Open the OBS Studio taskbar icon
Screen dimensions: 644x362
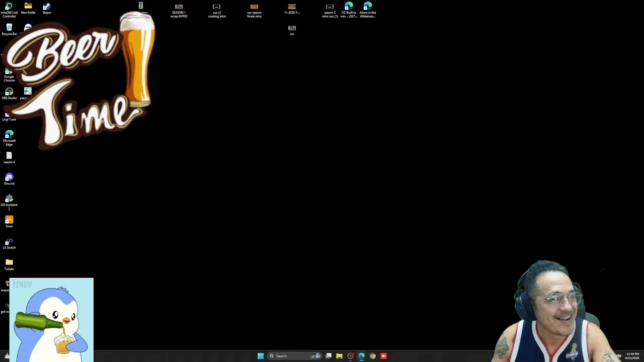pyautogui.click(x=351, y=356)
